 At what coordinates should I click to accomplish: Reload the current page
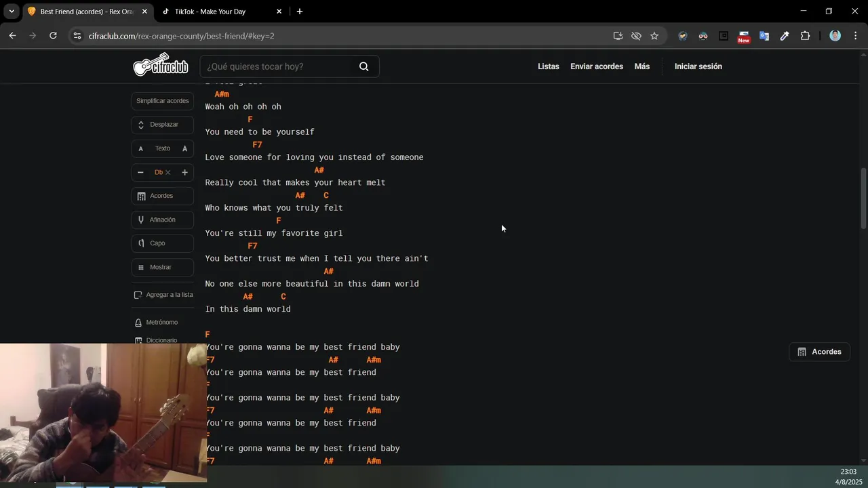(x=53, y=36)
